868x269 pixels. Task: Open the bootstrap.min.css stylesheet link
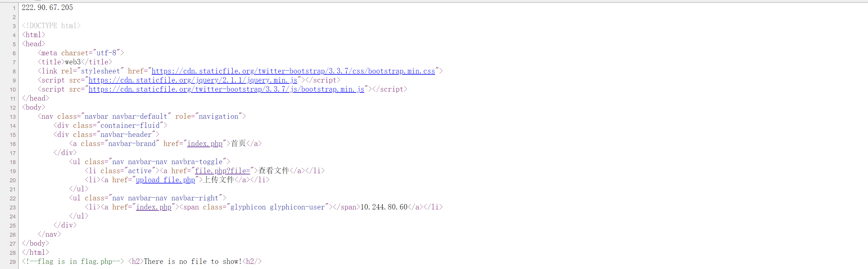coord(293,71)
